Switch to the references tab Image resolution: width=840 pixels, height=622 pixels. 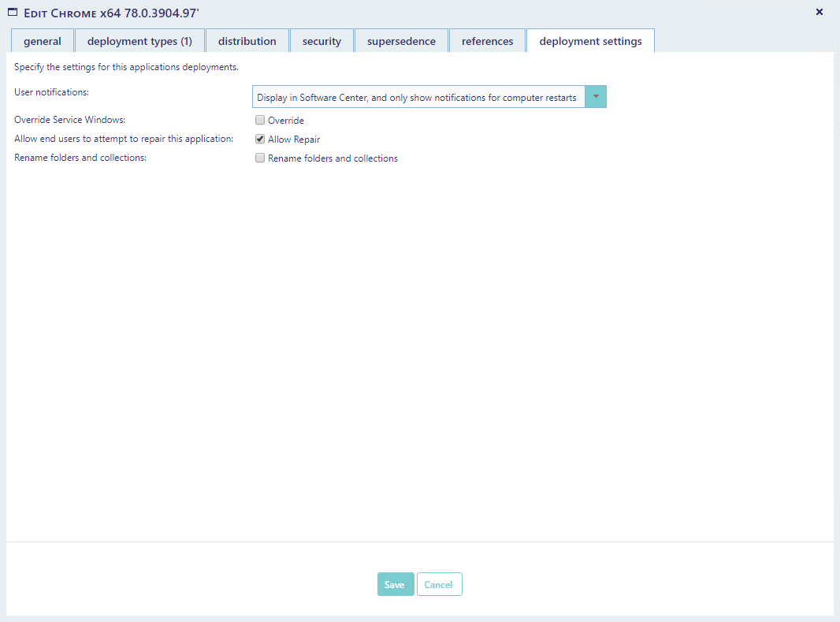click(x=487, y=41)
